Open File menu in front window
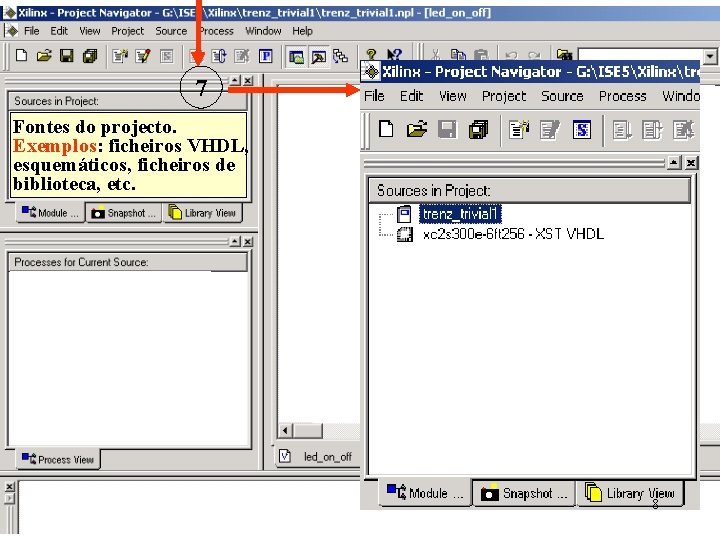Screen dimensions: 720x540 374,96
